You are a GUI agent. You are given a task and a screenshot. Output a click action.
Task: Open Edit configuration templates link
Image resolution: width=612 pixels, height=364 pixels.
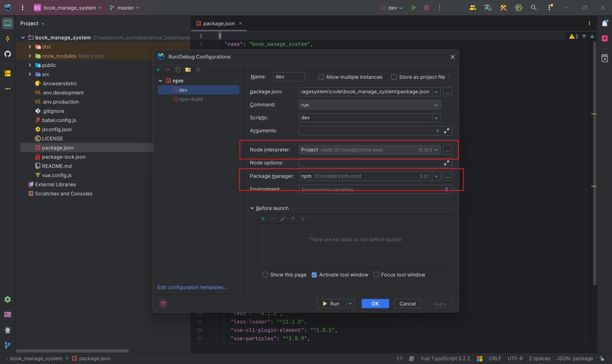pyautogui.click(x=192, y=287)
